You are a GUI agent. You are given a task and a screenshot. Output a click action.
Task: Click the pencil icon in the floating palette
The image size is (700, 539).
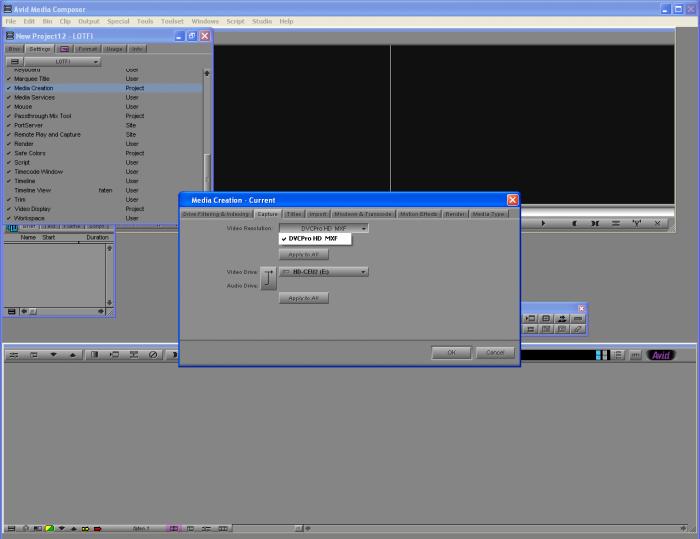[x=578, y=329]
